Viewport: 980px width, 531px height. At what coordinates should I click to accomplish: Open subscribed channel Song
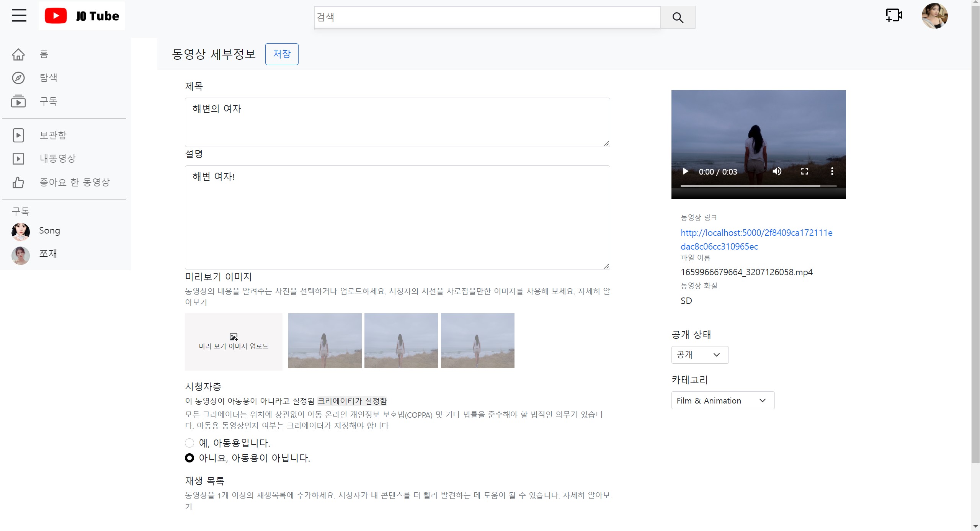(49, 230)
